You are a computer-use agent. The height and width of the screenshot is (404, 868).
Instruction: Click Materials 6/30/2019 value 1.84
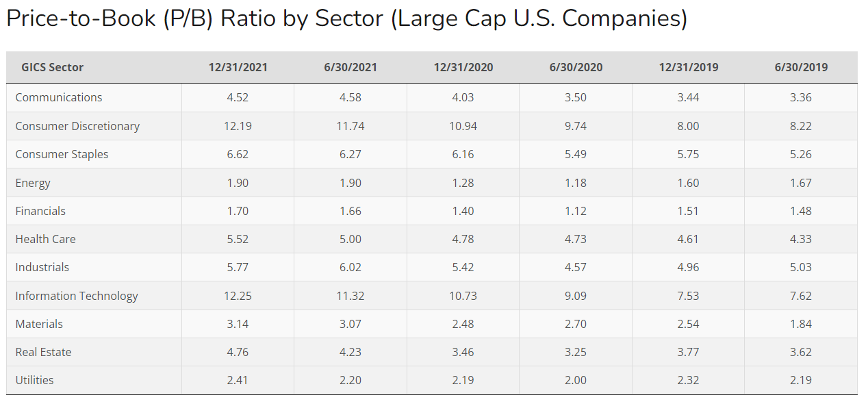tap(801, 324)
